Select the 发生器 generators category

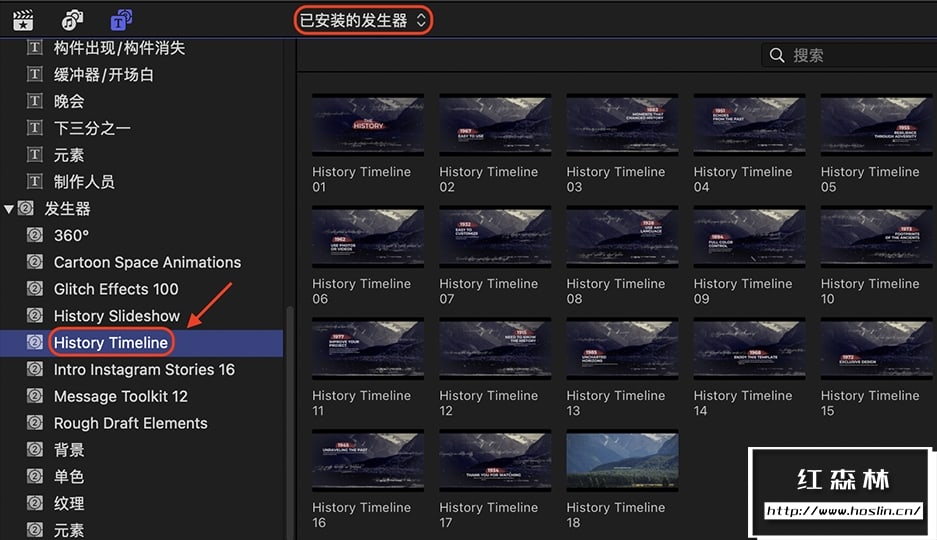point(67,208)
